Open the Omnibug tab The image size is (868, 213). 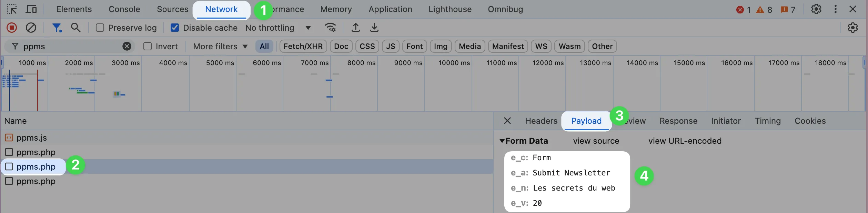505,9
